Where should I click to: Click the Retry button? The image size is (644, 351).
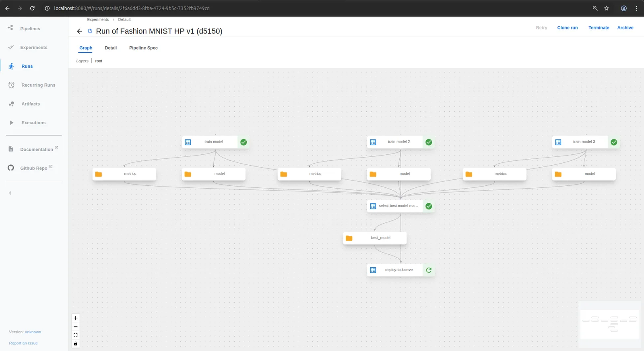click(x=542, y=28)
